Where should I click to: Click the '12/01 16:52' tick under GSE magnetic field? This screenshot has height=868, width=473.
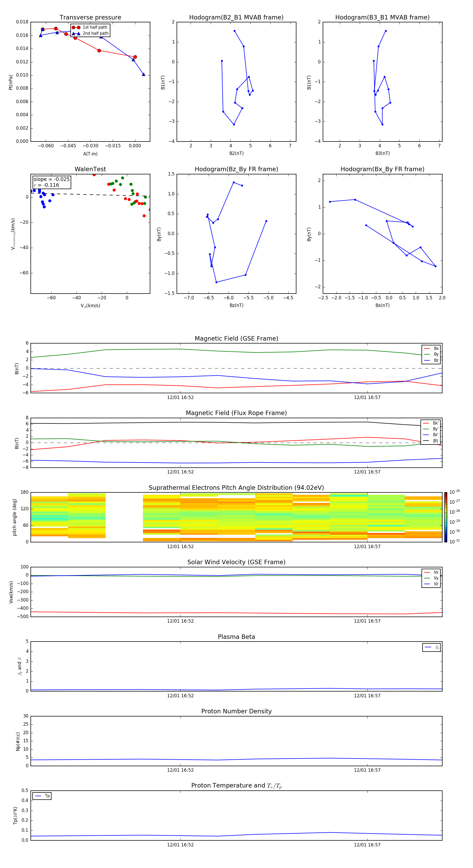pos(181,397)
